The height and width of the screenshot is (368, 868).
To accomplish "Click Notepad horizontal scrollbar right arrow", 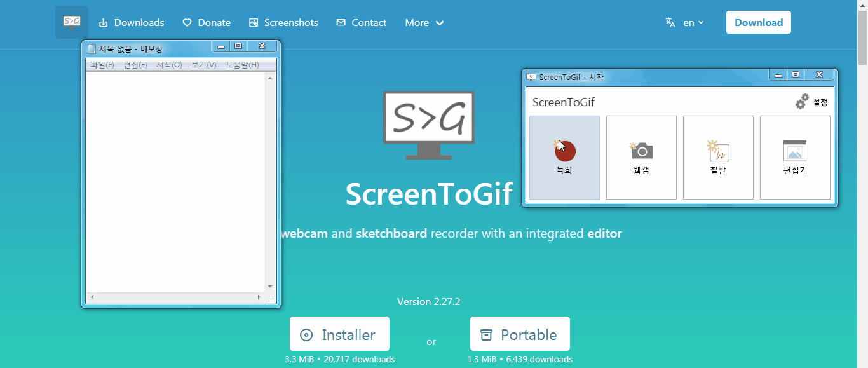I will pyautogui.click(x=259, y=297).
